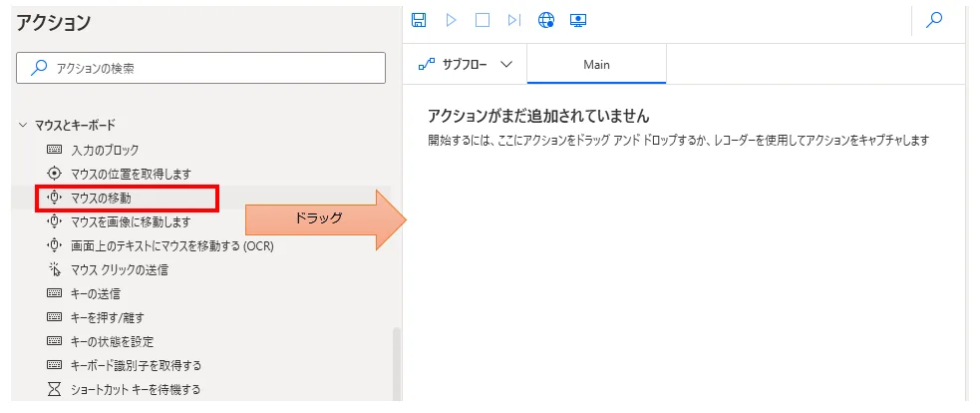Select ショートカット キーを待機する action
The image size is (980, 413).
pyautogui.click(x=136, y=389)
